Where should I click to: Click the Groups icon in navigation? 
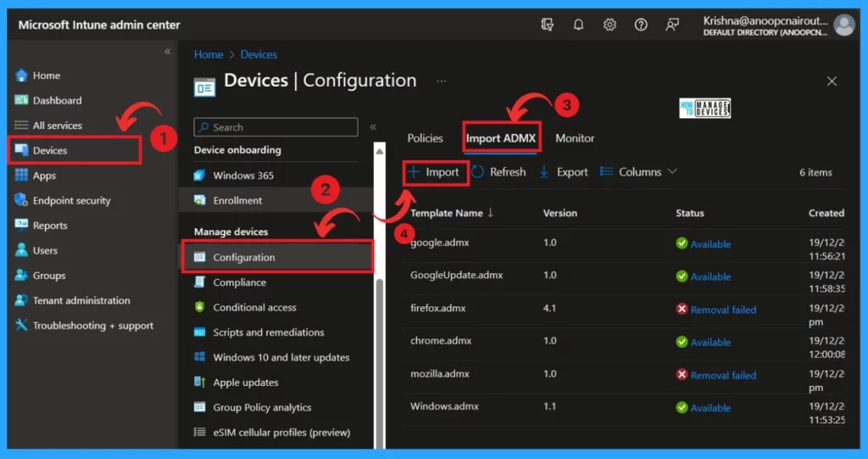[21, 275]
